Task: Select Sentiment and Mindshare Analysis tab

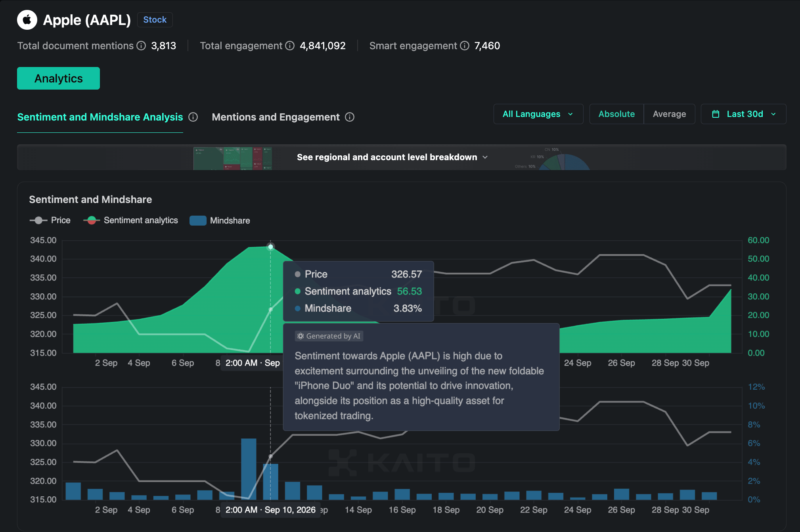Action: [100, 117]
